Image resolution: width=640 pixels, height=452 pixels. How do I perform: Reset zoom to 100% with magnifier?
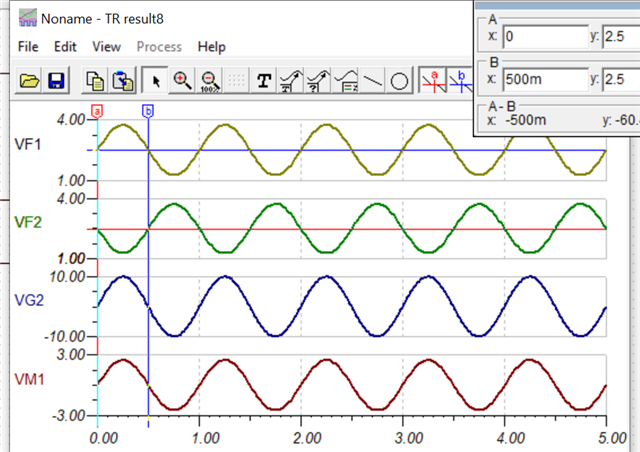coord(209,80)
